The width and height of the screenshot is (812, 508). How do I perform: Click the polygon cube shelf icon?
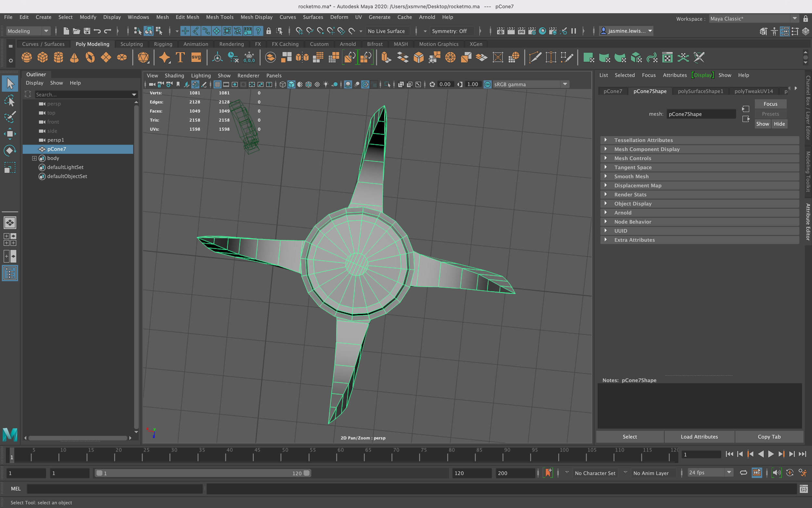[x=43, y=58]
